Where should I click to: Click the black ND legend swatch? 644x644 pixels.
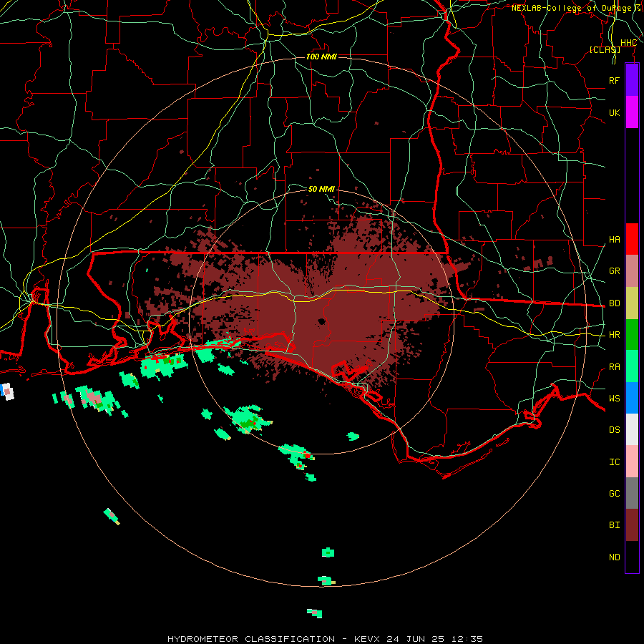coord(632,557)
